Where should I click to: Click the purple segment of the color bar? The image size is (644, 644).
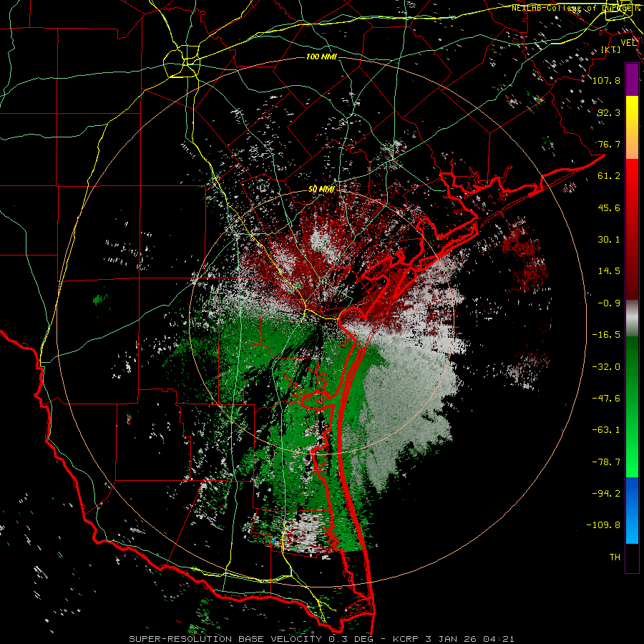click(x=632, y=79)
